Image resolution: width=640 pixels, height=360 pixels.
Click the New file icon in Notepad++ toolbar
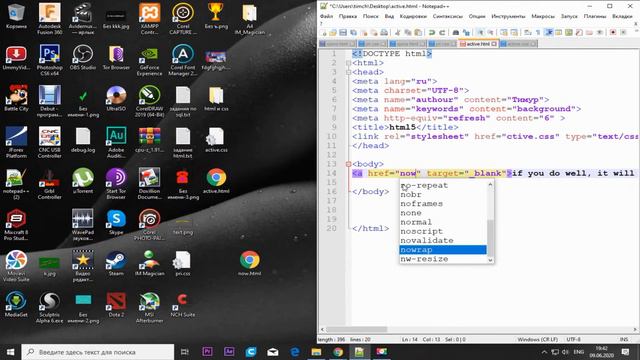[x=323, y=32]
